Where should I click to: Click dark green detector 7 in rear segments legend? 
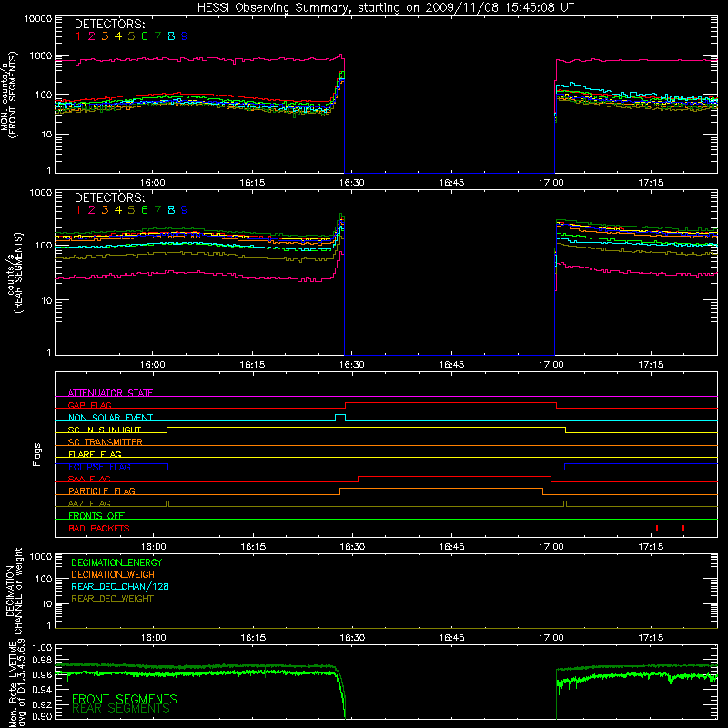157,210
